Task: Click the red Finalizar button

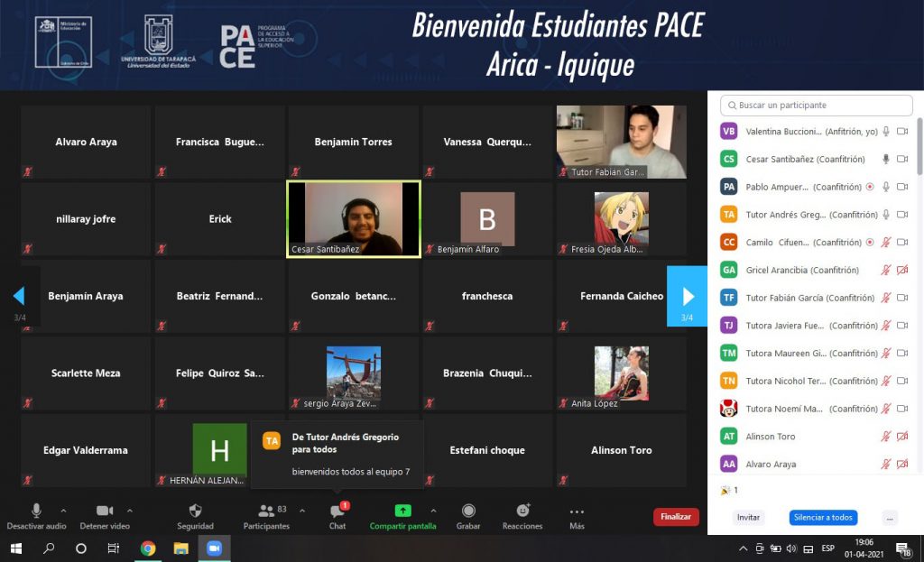Action: point(676,517)
